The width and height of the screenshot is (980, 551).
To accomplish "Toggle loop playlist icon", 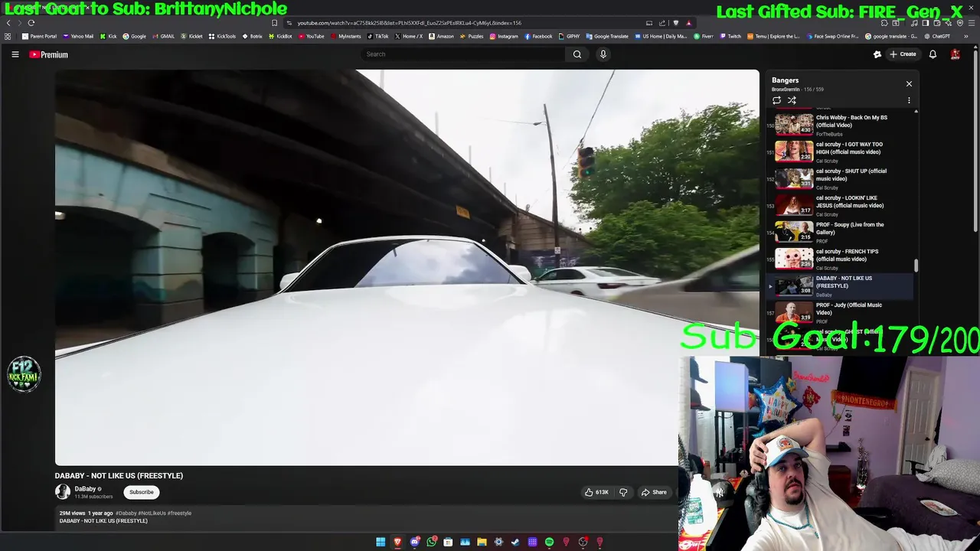I will coord(776,100).
